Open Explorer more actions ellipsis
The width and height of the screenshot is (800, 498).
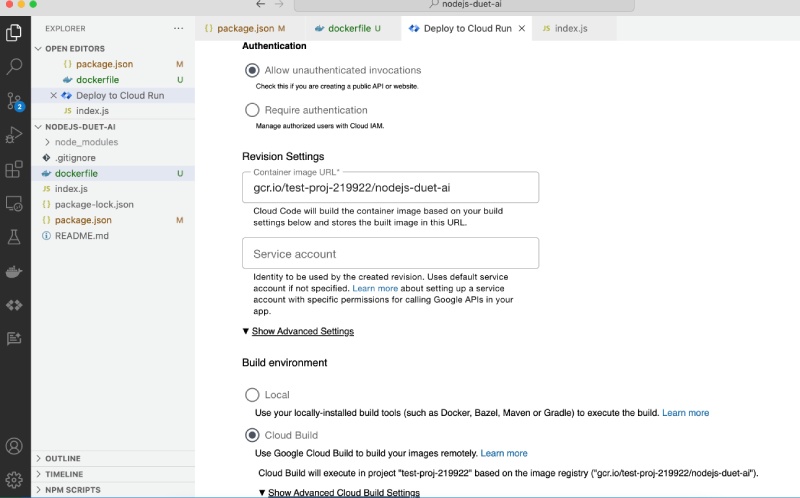click(178, 29)
